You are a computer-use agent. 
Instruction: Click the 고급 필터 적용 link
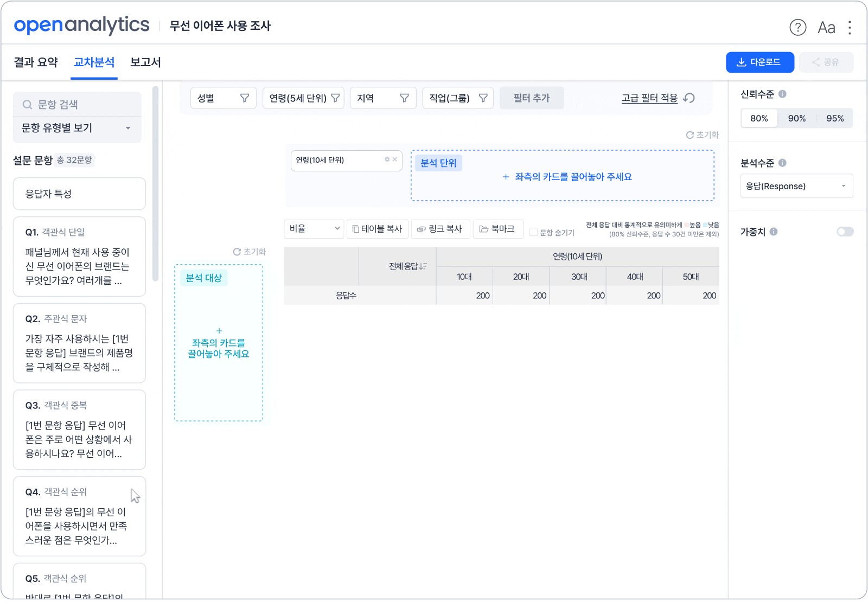pos(649,98)
